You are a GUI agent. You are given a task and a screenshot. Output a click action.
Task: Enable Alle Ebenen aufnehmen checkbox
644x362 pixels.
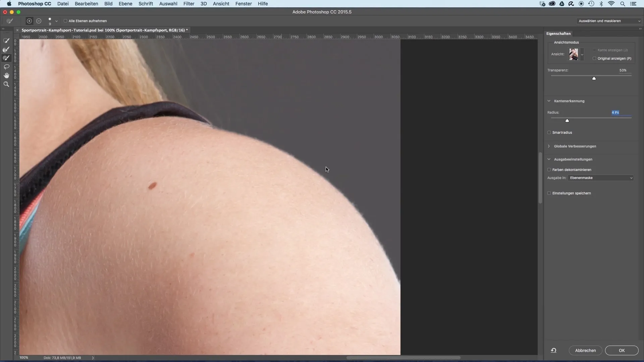click(65, 21)
